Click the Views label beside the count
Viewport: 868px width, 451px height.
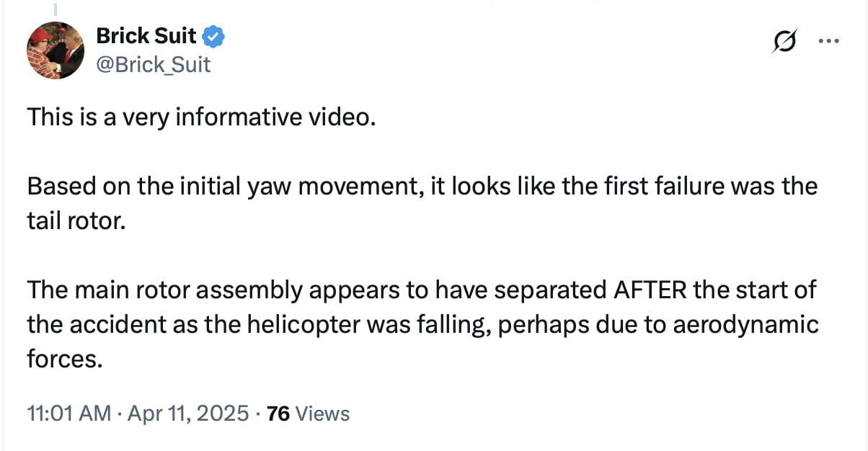coord(322,414)
